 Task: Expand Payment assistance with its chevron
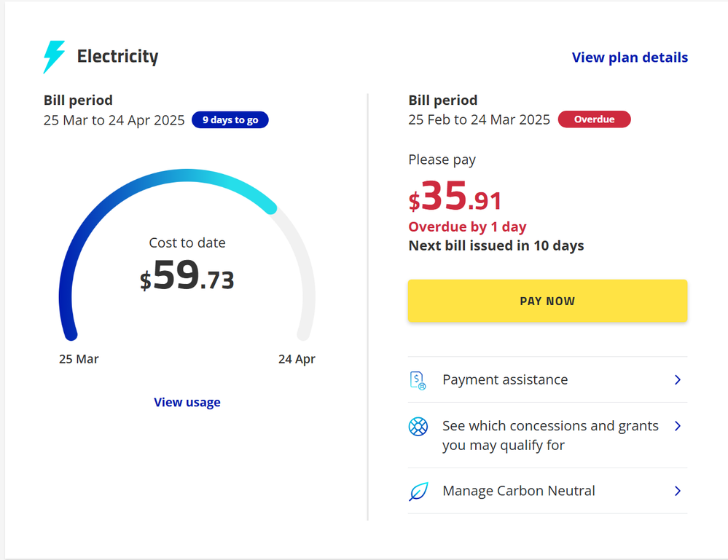pyautogui.click(x=678, y=380)
